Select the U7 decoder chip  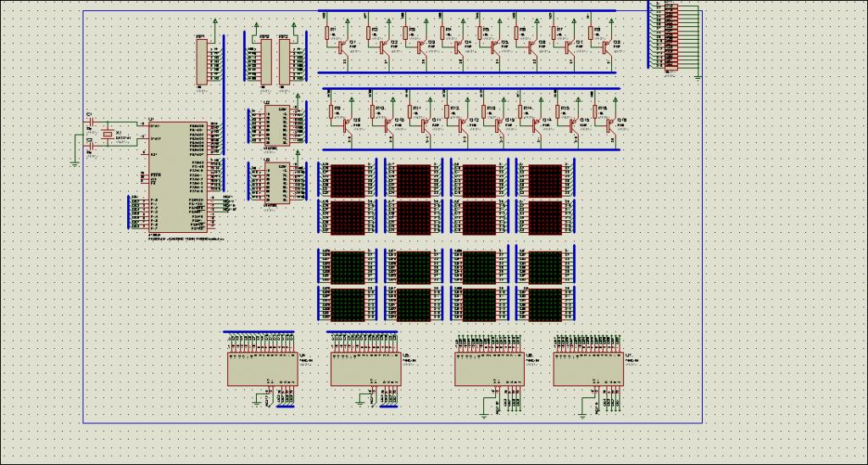pos(588,369)
